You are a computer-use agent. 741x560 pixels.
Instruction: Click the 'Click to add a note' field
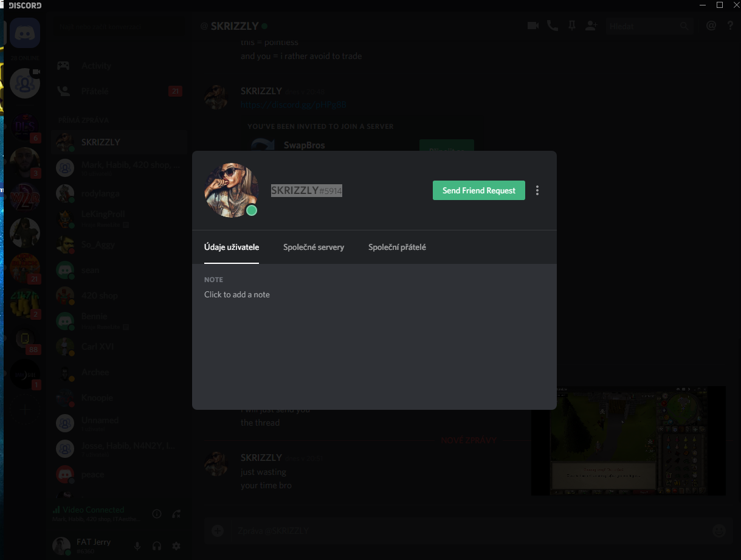coord(237,294)
